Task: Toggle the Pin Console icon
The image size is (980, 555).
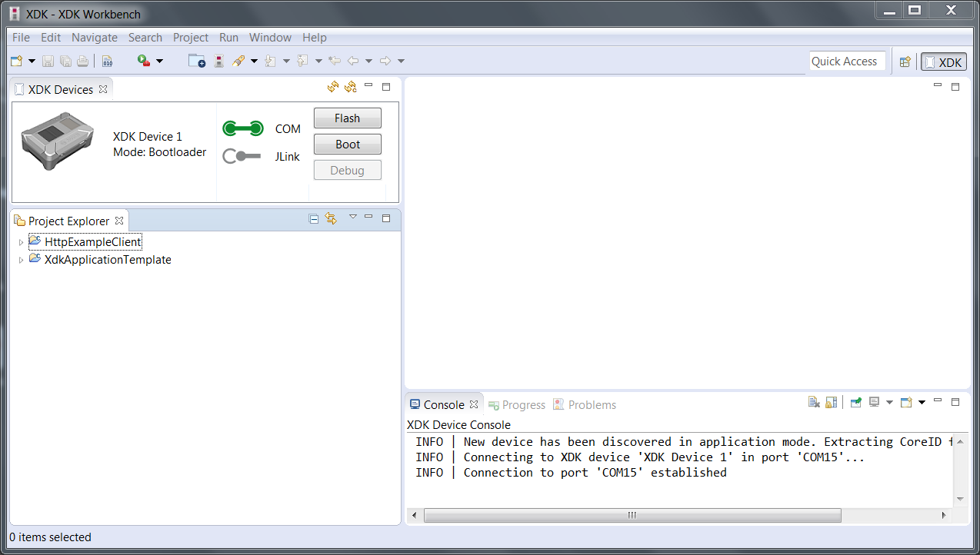Action: (855, 402)
